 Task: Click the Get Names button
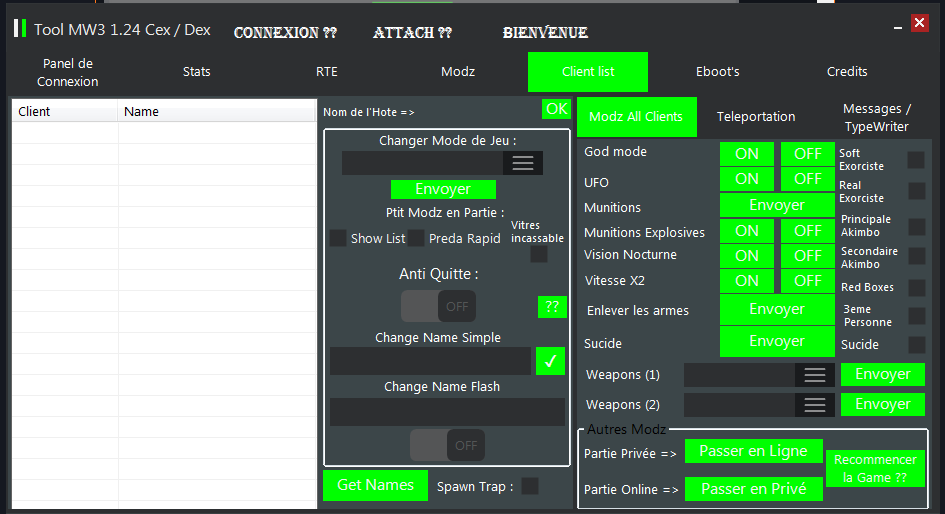[375, 485]
